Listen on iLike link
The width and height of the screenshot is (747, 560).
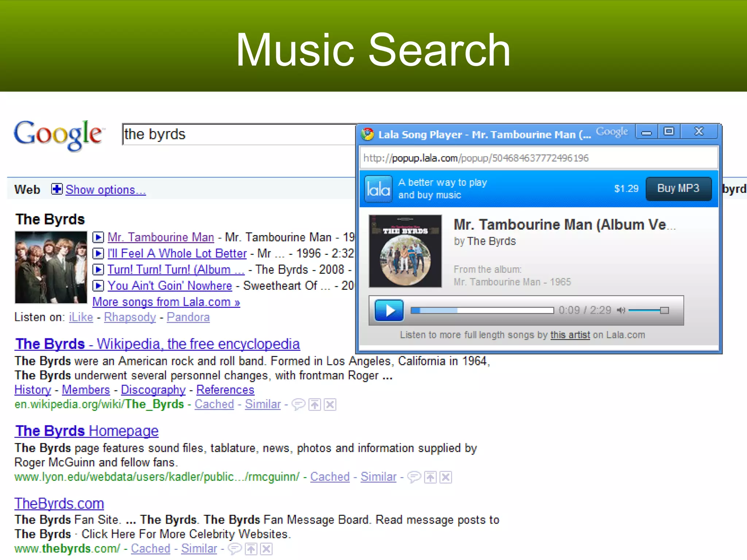tap(81, 317)
